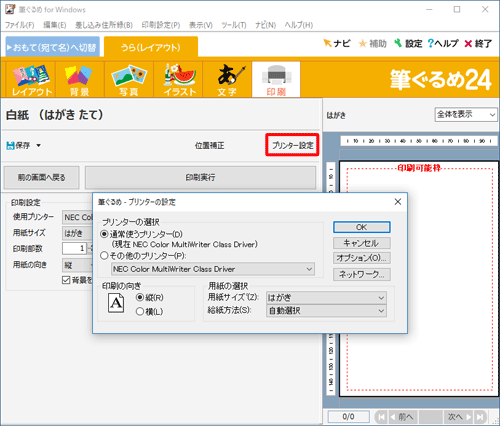Screen dimensions: 500x426
Task: Open the 背景 background tool
Action: pos(79,79)
